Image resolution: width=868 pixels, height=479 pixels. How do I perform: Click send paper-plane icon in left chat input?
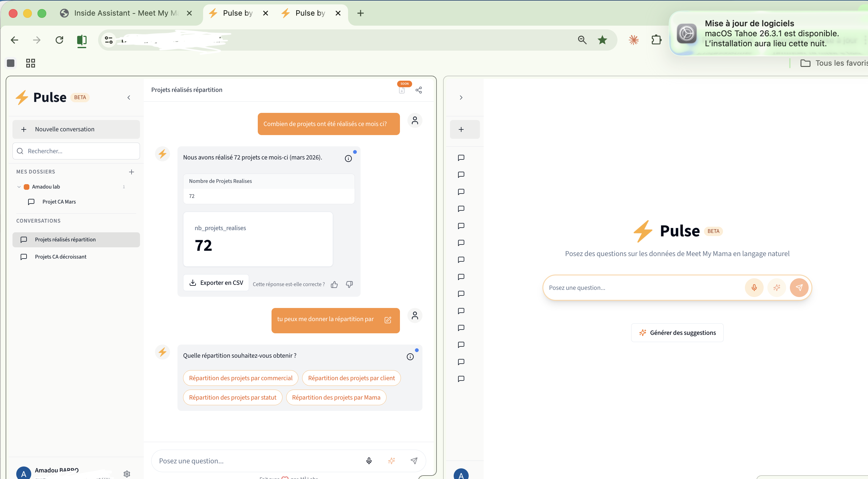pos(414,461)
